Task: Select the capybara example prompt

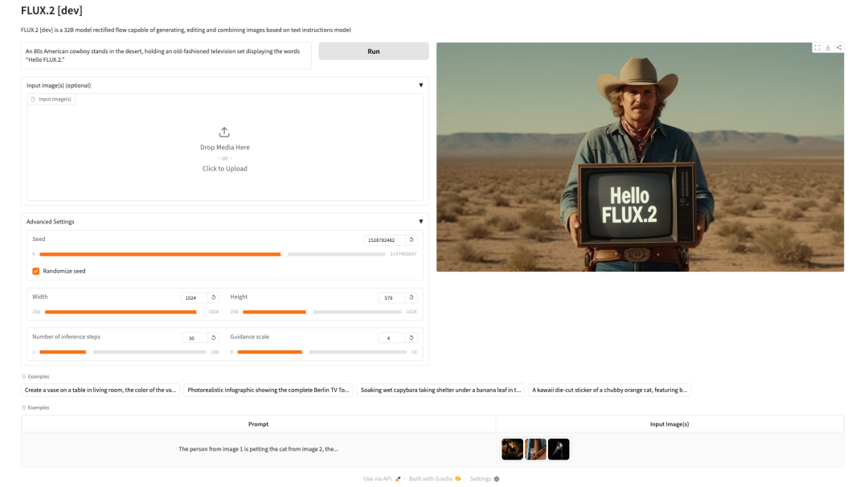Action: [440, 391]
